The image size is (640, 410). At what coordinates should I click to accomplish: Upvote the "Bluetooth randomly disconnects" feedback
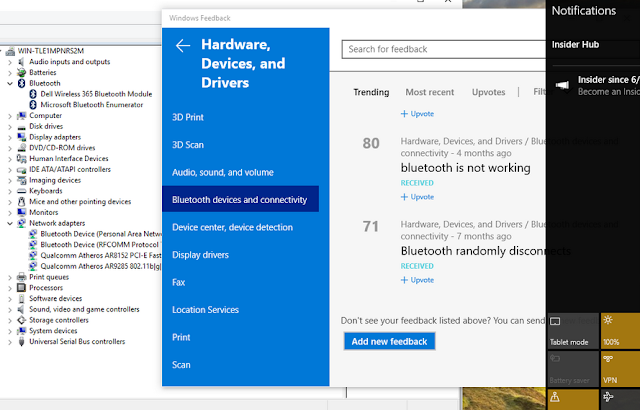click(417, 280)
